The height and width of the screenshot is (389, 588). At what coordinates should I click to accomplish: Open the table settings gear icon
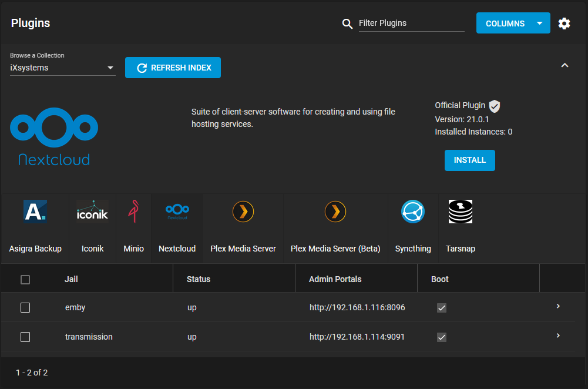pos(564,24)
